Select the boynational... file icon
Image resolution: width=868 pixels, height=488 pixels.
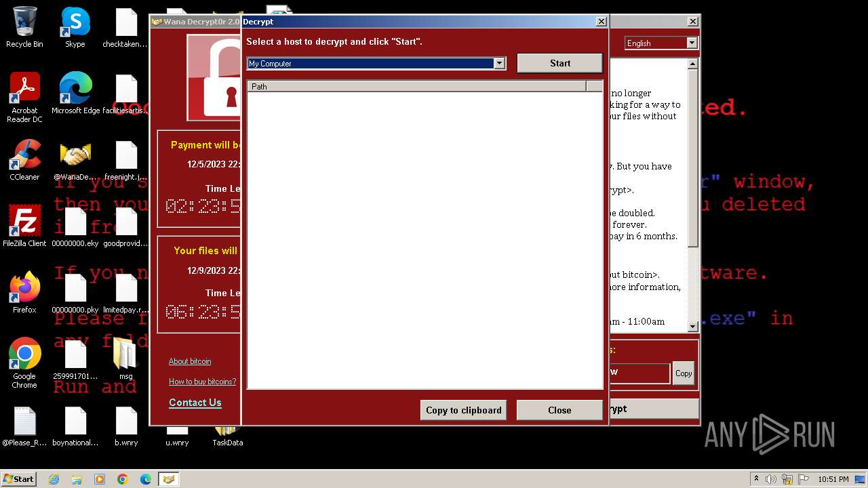75,426
